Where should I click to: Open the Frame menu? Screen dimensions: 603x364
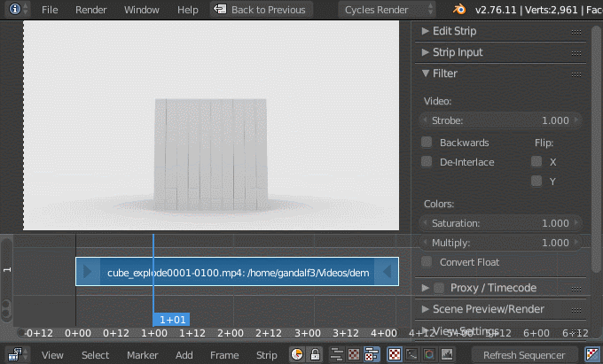[224, 355]
